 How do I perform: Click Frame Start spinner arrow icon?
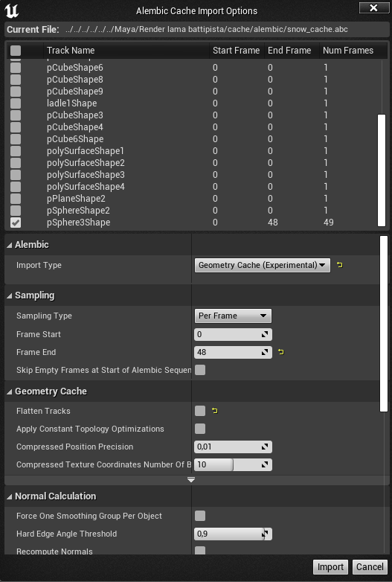(265, 334)
